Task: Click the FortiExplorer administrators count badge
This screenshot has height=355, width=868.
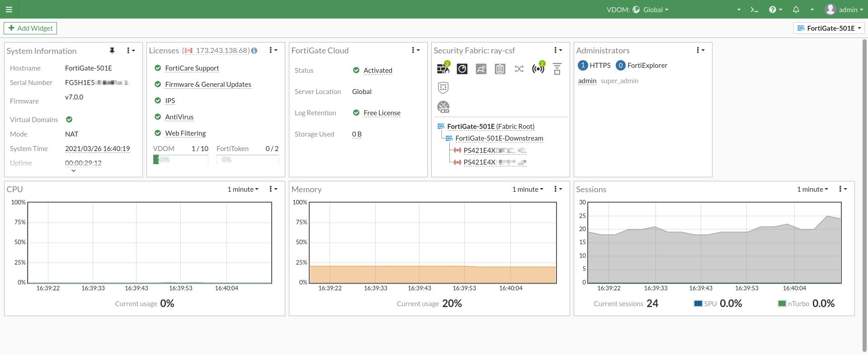Action: pos(621,65)
